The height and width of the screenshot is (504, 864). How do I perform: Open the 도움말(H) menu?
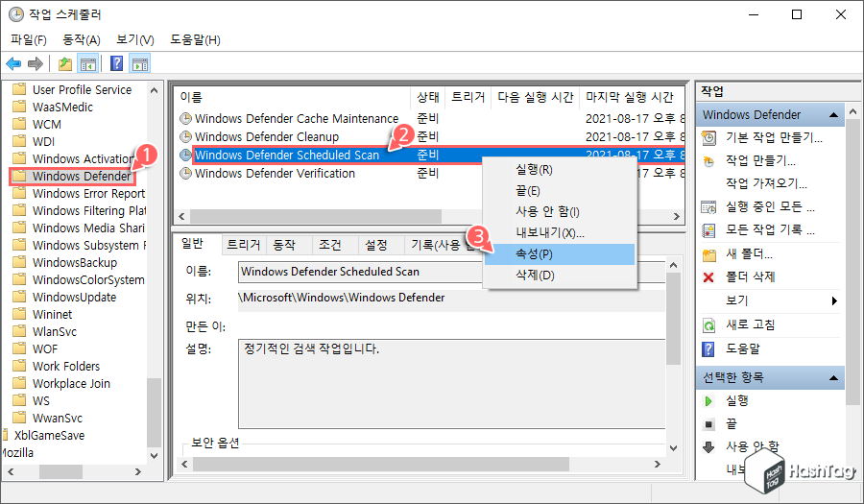(x=195, y=39)
